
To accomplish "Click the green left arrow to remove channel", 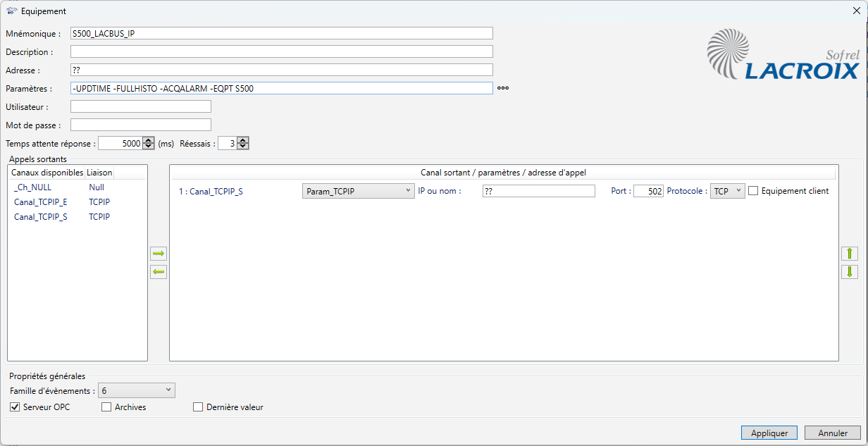I will pyautogui.click(x=159, y=272).
